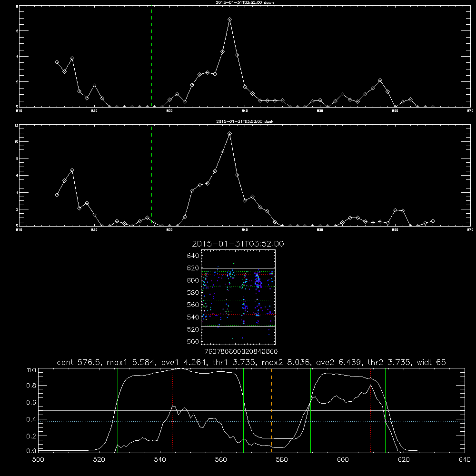Click the 'ave2 6.489' value in stats header
476x476 pixels.
tap(338, 362)
